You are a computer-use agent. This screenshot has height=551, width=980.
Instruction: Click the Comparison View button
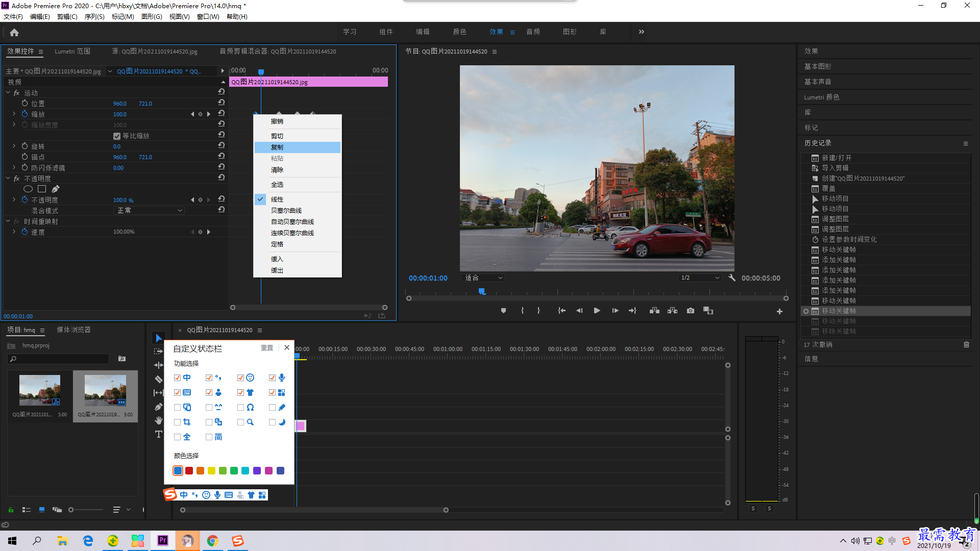(708, 311)
